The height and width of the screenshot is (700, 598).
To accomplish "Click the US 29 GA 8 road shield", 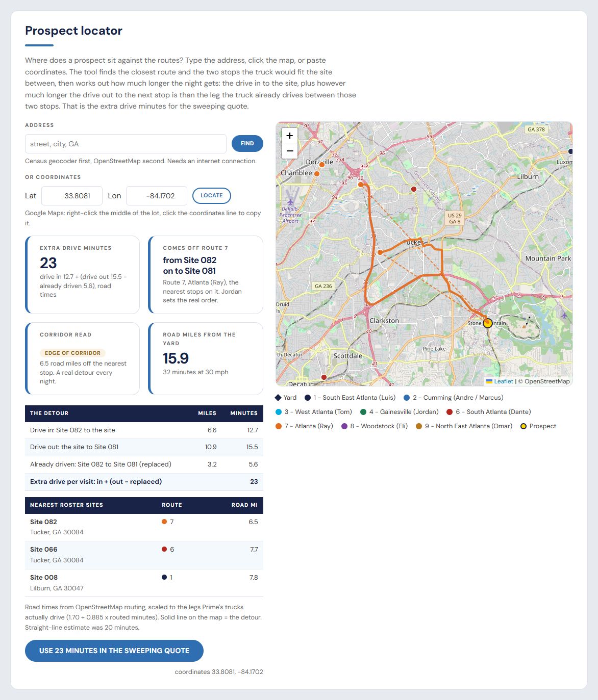I will click(455, 219).
